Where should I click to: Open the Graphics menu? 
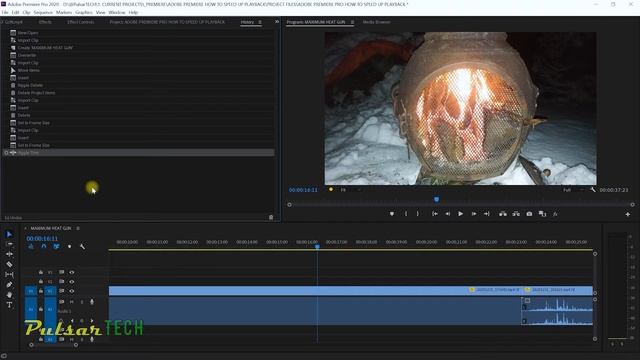pyautogui.click(x=84, y=13)
